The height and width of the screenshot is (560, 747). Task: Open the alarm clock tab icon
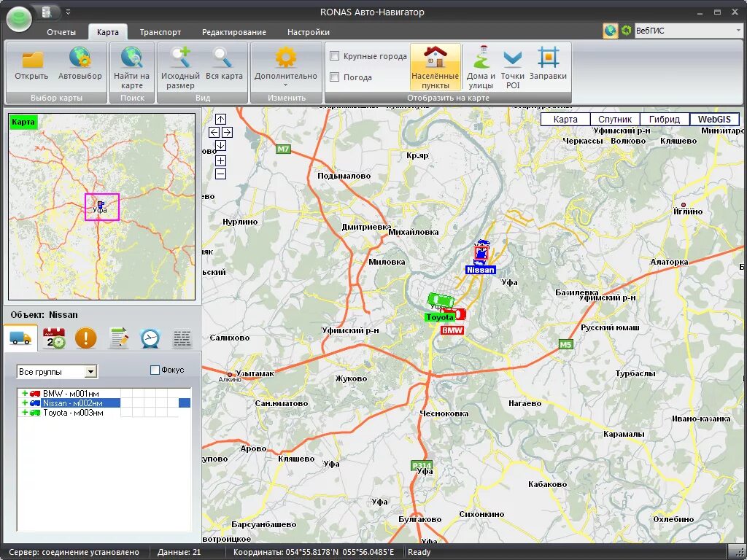pyautogui.click(x=150, y=338)
